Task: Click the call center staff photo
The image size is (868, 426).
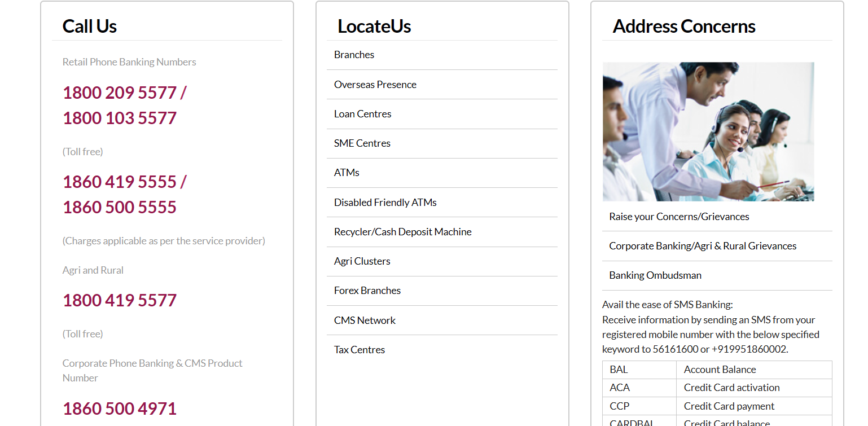Action: click(708, 131)
